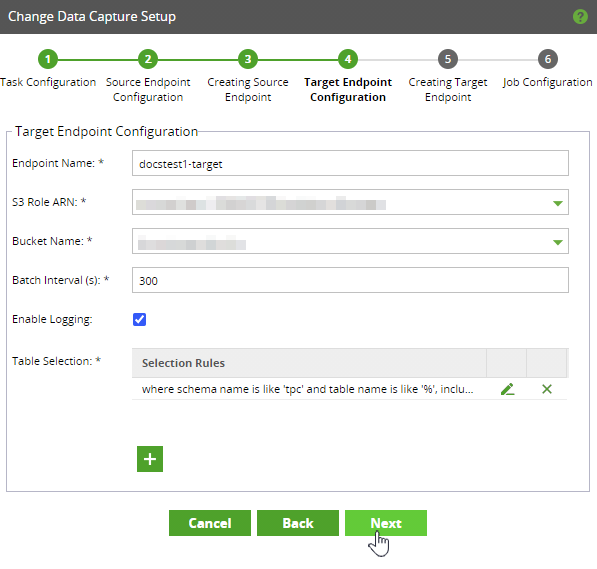Click the Batch Interval (s) label
Screen dimensions: 597x569
[x=61, y=280]
